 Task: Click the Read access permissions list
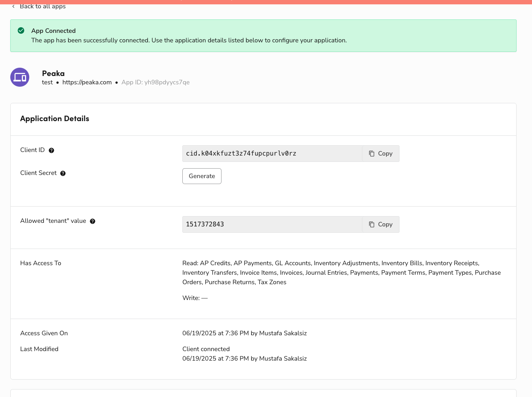tap(341, 273)
